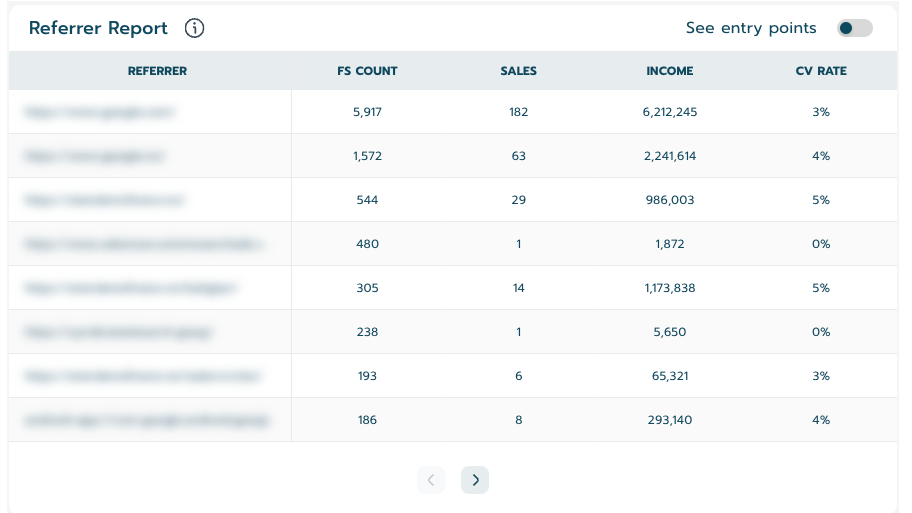
Task: Click referrer in the 186 FS count row
Action: [147, 420]
